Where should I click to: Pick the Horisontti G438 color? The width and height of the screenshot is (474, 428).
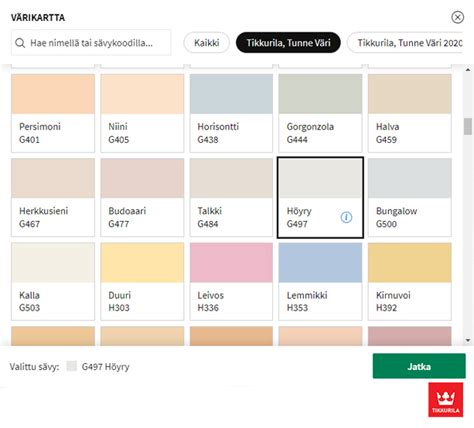[231, 113]
